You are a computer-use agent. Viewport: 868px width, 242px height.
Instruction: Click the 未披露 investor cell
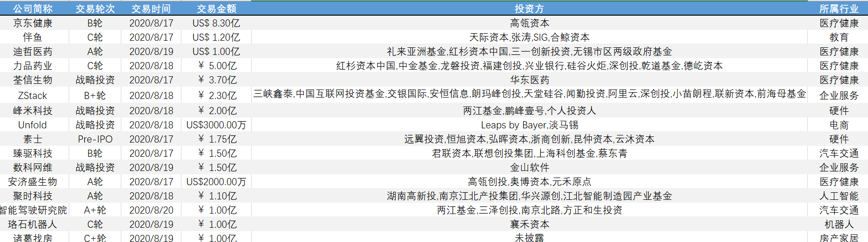[x=529, y=237]
